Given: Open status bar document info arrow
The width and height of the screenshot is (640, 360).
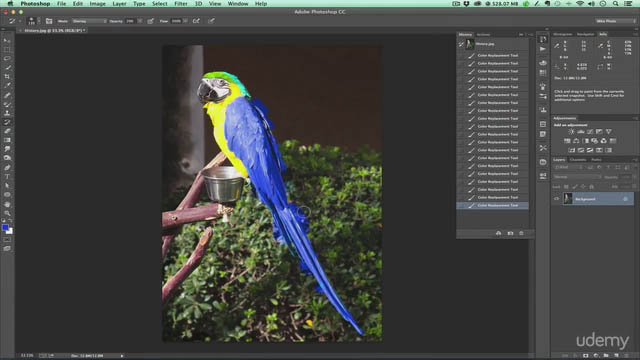Looking at the screenshot, I should pyautogui.click(x=122, y=356).
